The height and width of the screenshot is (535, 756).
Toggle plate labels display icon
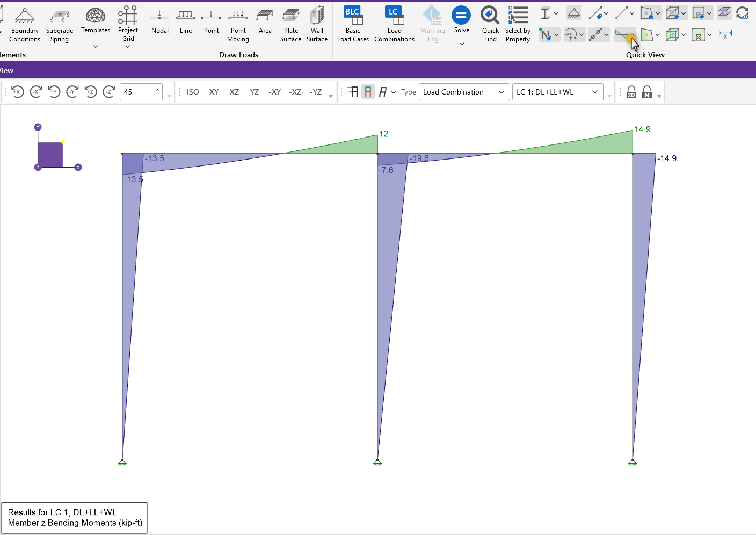coord(647,13)
